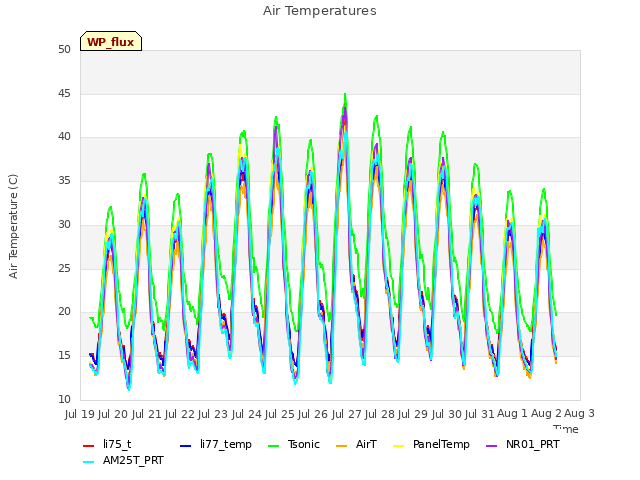Click the green Tsonic legend swatch
This screenshot has height=480, width=640.
(273, 446)
